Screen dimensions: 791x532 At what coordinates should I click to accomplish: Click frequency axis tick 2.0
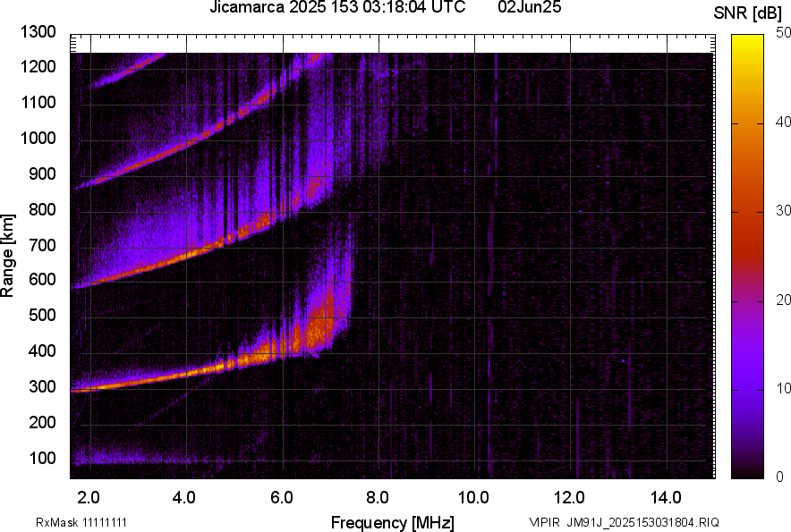point(89,498)
